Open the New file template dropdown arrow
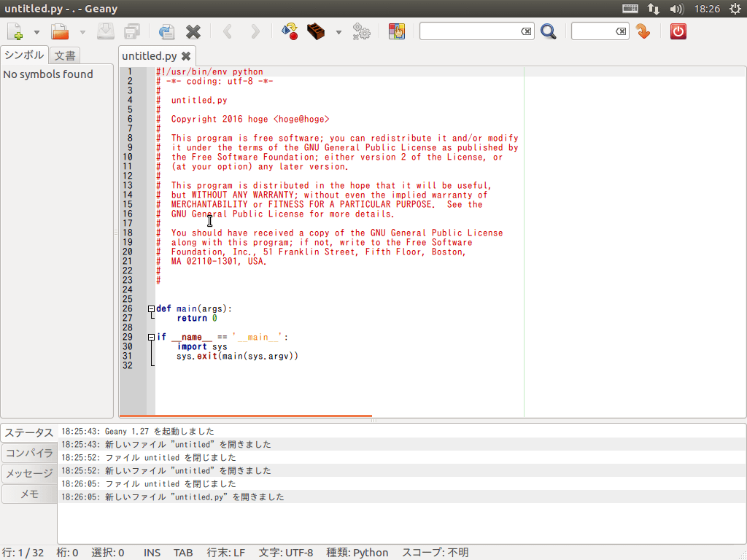 pyautogui.click(x=36, y=32)
